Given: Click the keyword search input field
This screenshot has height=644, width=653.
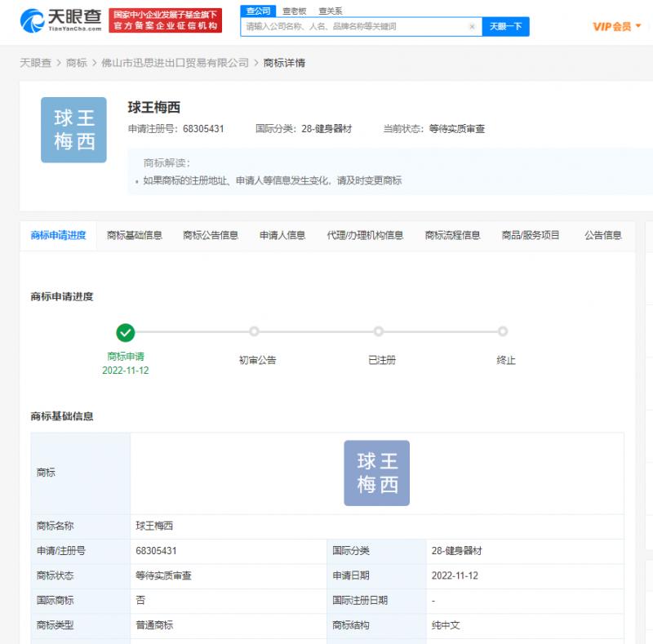Looking at the screenshot, I should [x=351, y=26].
